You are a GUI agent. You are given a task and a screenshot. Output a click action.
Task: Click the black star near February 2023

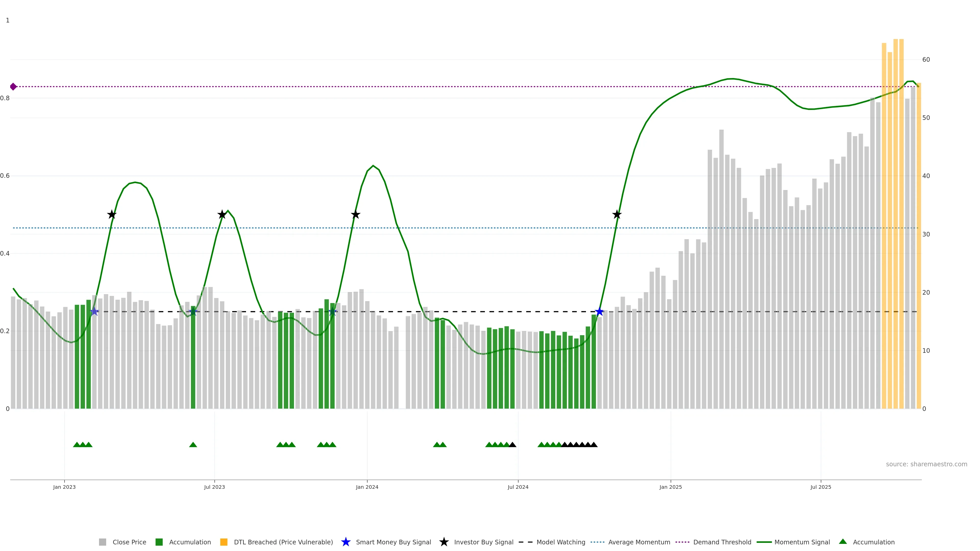112,215
